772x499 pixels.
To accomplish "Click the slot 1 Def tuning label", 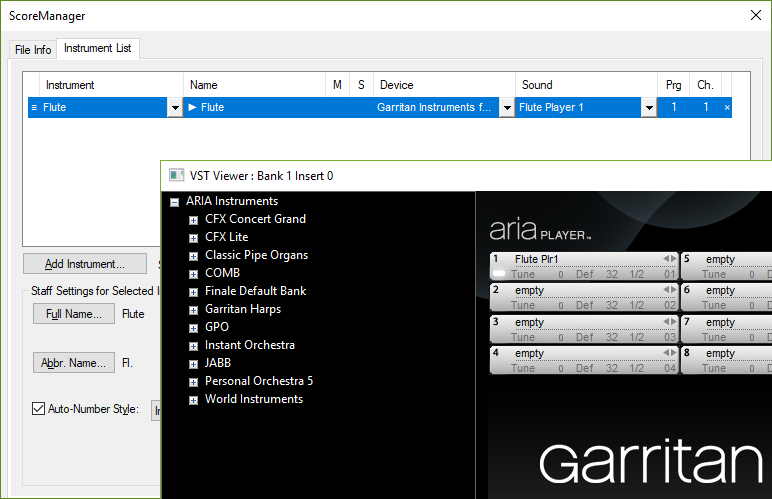I will tap(584, 275).
